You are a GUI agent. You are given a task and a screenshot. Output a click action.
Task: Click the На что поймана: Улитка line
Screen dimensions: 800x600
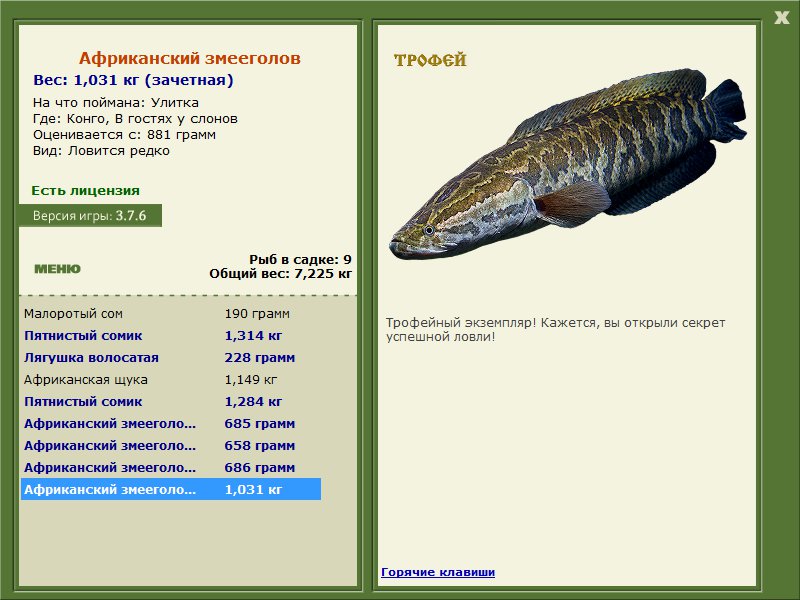(x=116, y=102)
